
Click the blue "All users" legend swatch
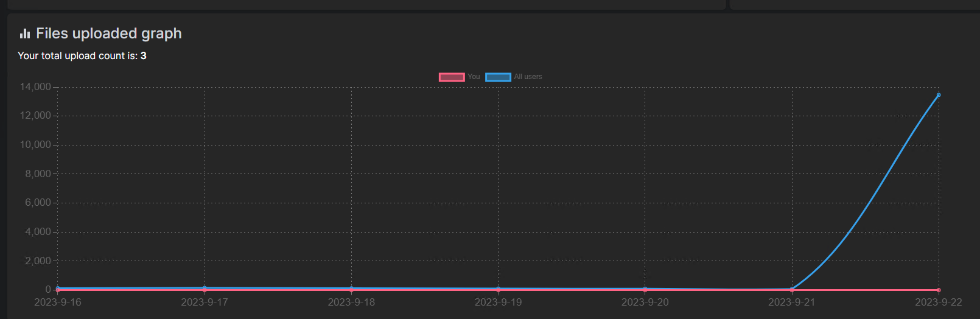pos(498,77)
